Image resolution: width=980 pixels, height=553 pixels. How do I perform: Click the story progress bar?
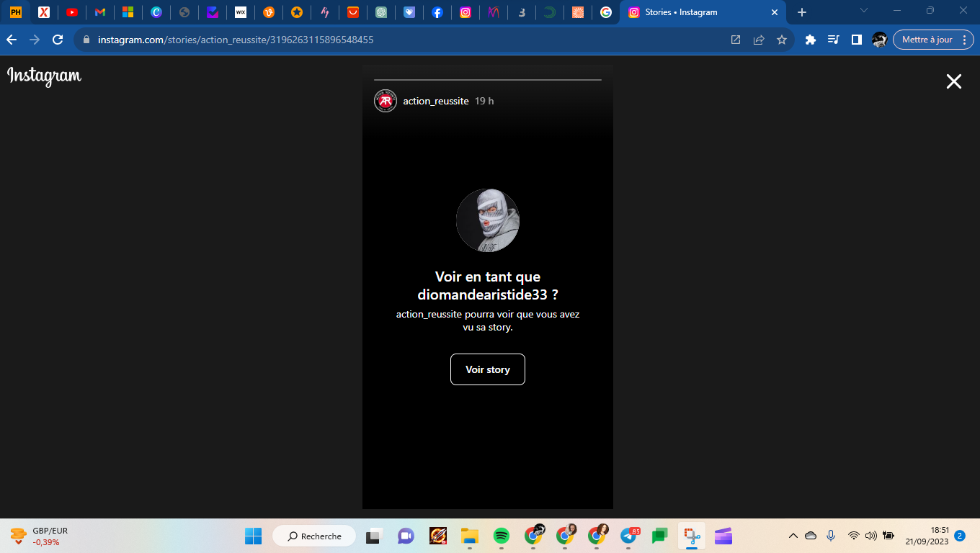487,80
